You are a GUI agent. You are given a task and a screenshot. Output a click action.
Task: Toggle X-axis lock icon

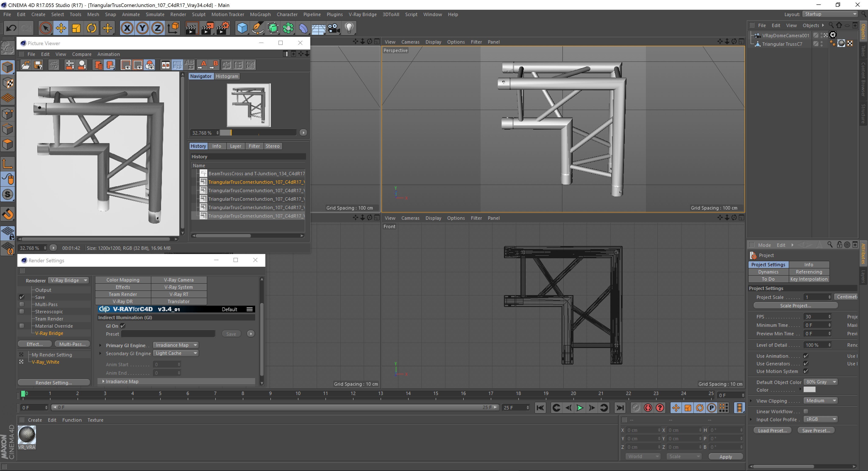pos(127,28)
